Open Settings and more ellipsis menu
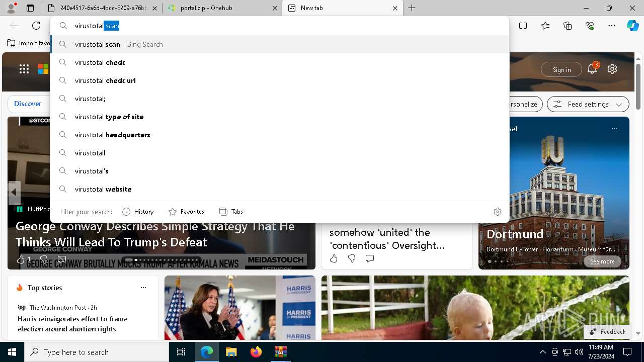The height and width of the screenshot is (362, 644). click(612, 26)
